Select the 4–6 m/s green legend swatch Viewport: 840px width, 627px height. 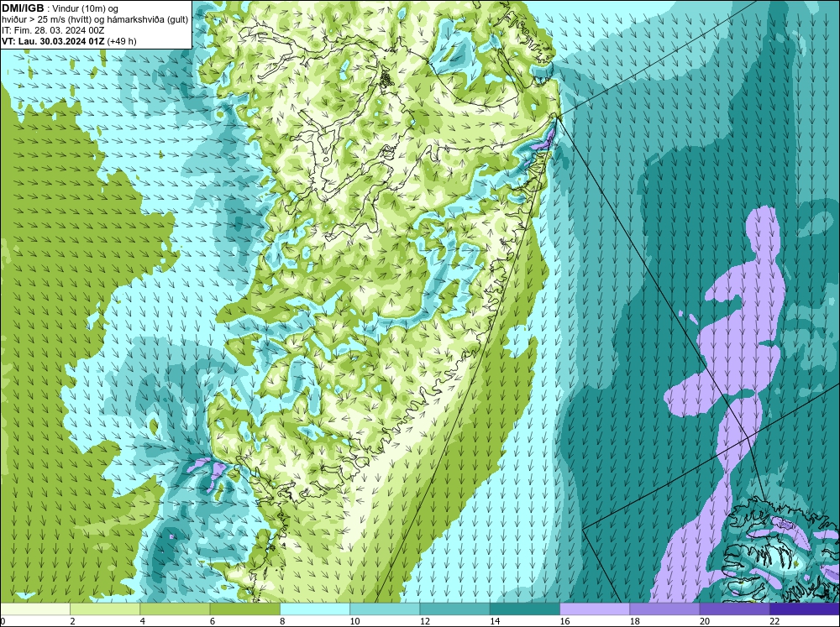[175, 609]
